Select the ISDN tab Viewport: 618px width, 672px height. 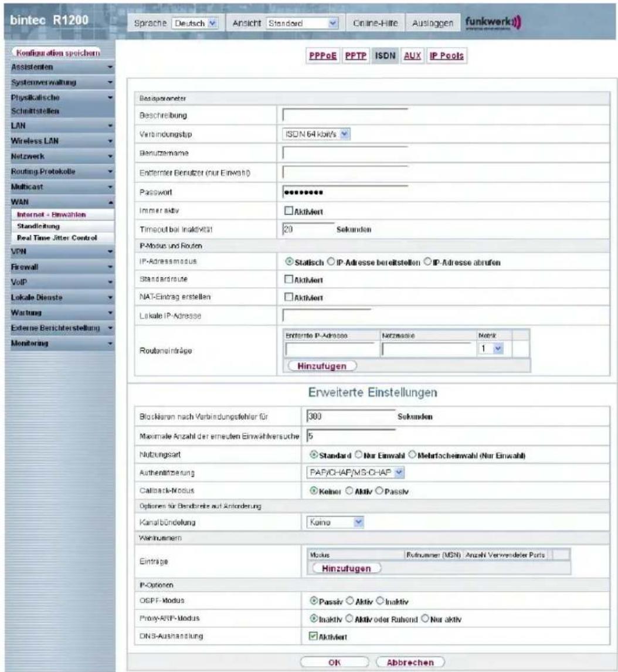click(385, 56)
